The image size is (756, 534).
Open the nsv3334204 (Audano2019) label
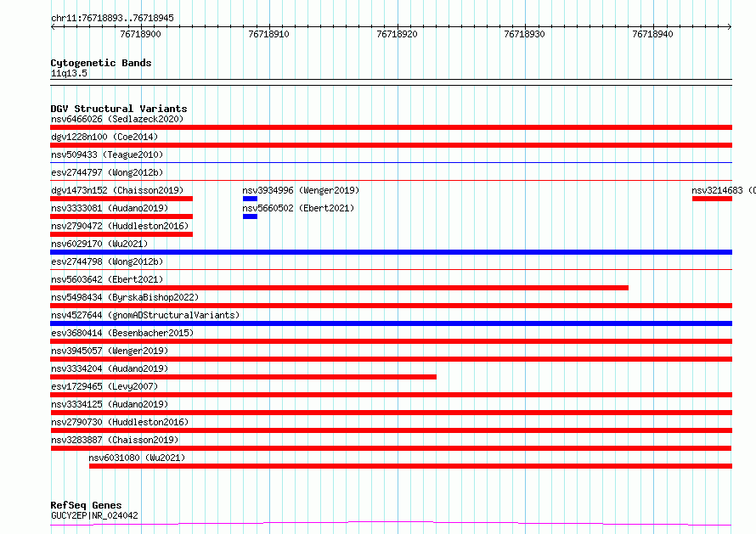pos(110,368)
